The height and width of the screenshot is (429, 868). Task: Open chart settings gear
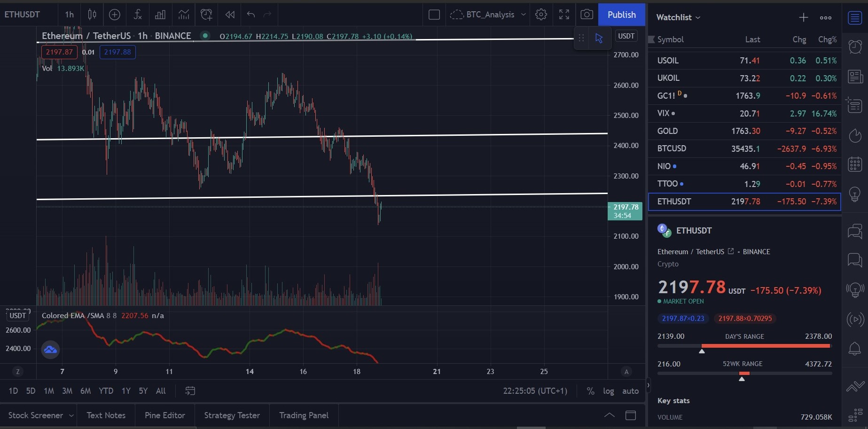(541, 15)
